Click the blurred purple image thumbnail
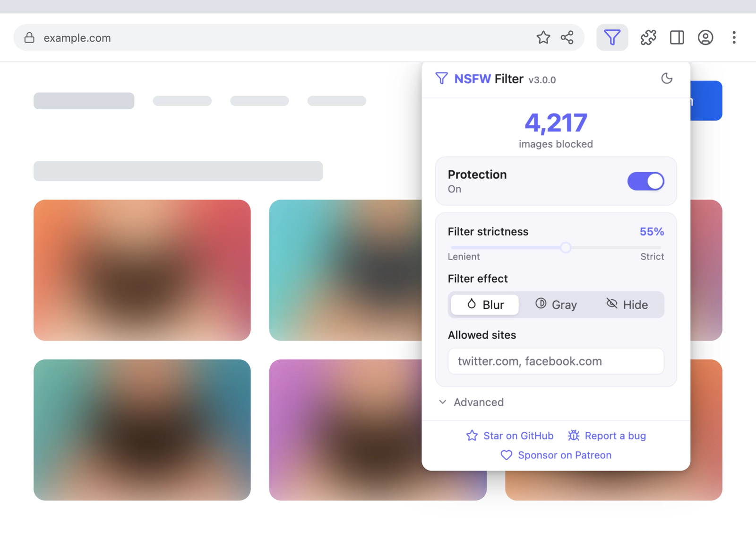The width and height of the screenshot is (756, 533). click(x=345, y=430)
